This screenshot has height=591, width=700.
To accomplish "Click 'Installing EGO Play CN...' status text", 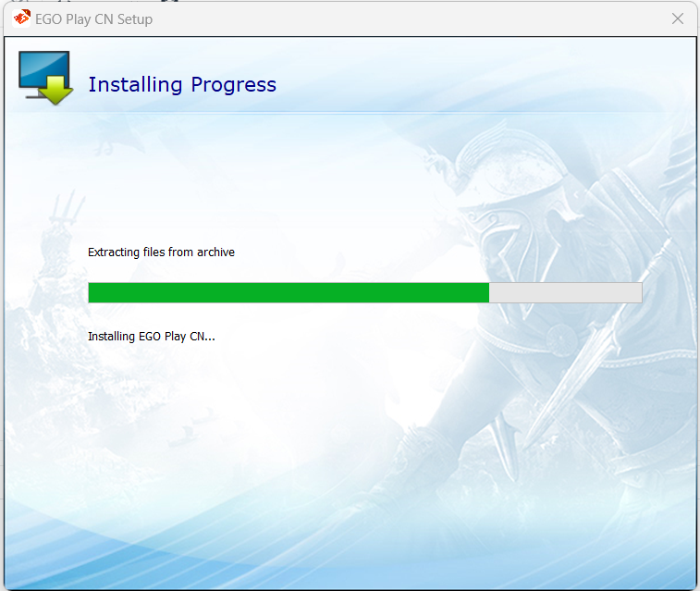I will pos(152,336).
